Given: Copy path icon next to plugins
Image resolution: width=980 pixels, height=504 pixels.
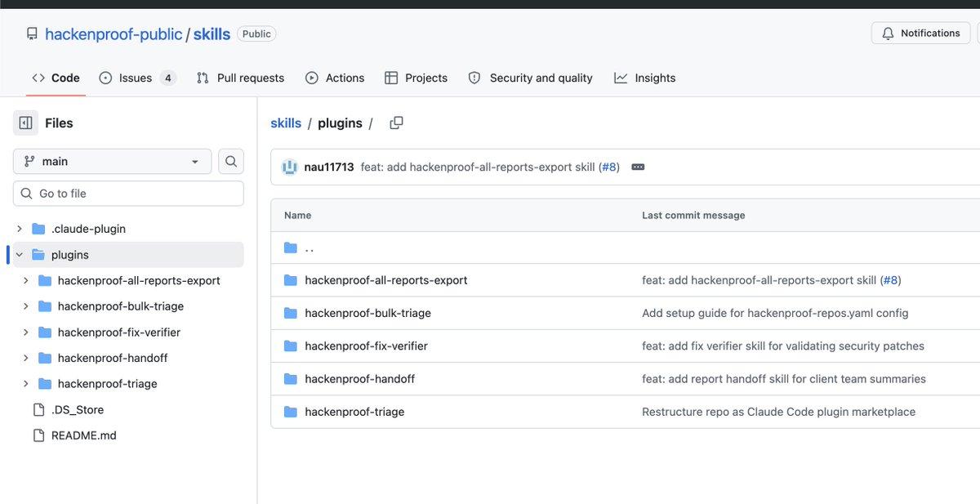Looking at the screenshot, I should click(396, 123).
